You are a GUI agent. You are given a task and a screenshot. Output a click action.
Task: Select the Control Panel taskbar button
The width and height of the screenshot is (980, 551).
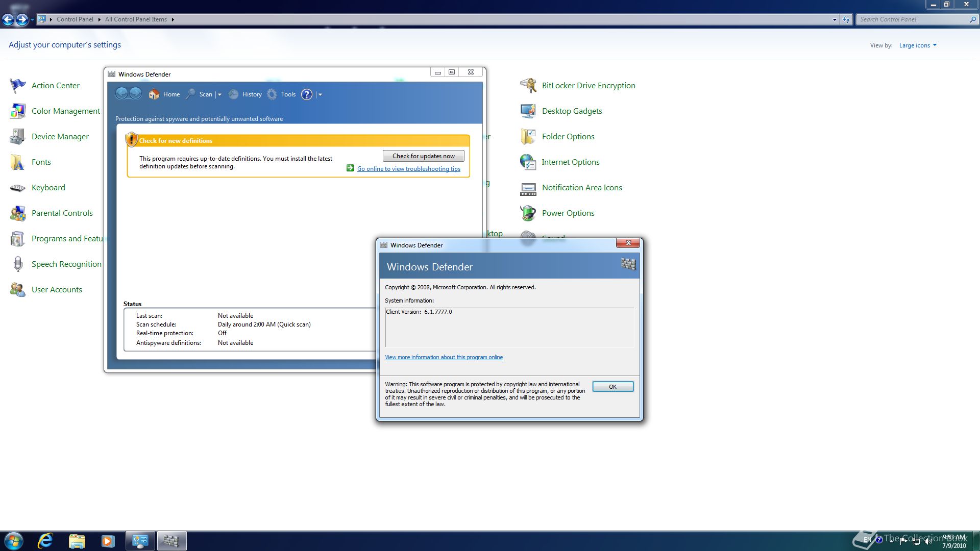pos(140,541)
